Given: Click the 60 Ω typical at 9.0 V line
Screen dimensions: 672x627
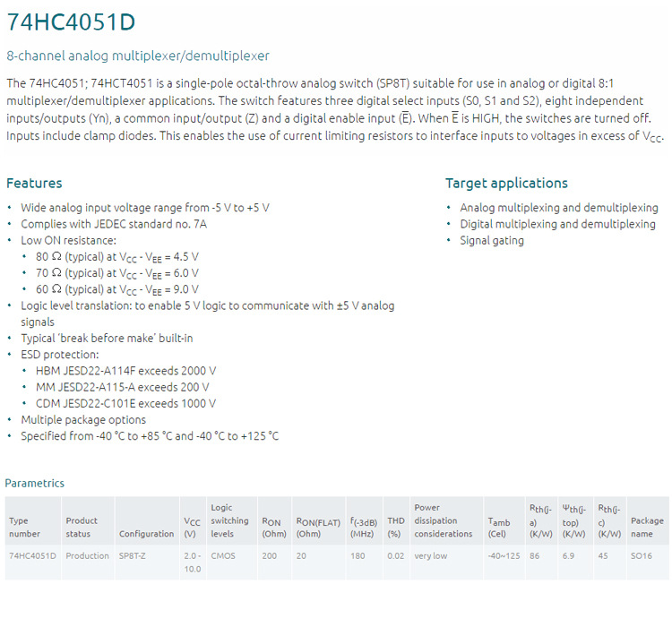Looking at the screenshot, I should coord(117,289).
